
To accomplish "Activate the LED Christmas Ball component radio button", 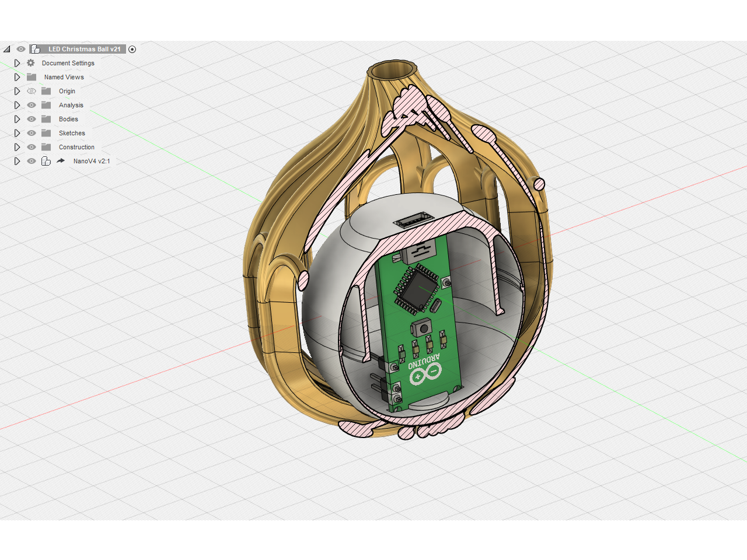I will tap(132, 49).
